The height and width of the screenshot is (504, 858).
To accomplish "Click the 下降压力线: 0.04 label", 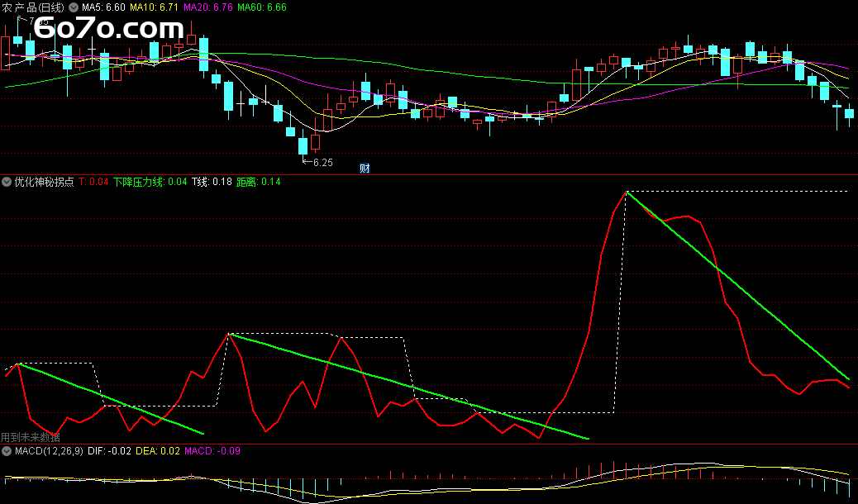I will pyautogui.click(x=150, y=182).
